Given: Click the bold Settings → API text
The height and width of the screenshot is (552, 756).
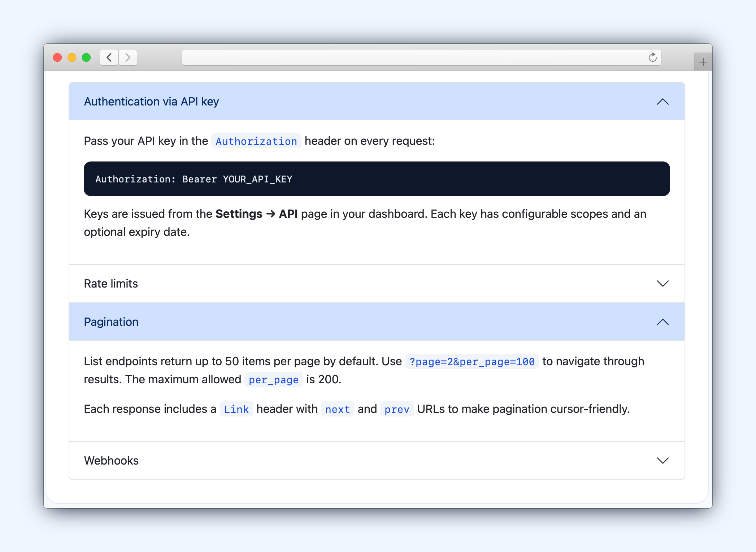Looking at the screenshot, I should (256, 214).
